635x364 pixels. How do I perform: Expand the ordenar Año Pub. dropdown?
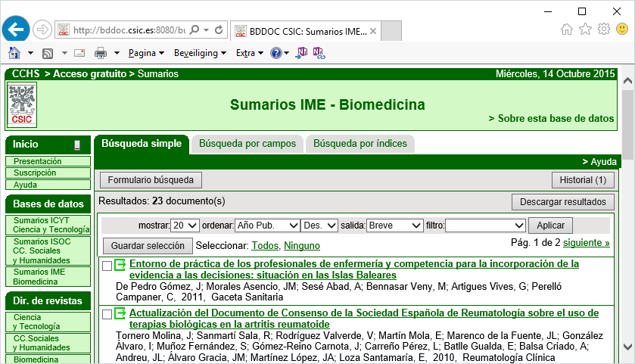[x=266, y=226]
